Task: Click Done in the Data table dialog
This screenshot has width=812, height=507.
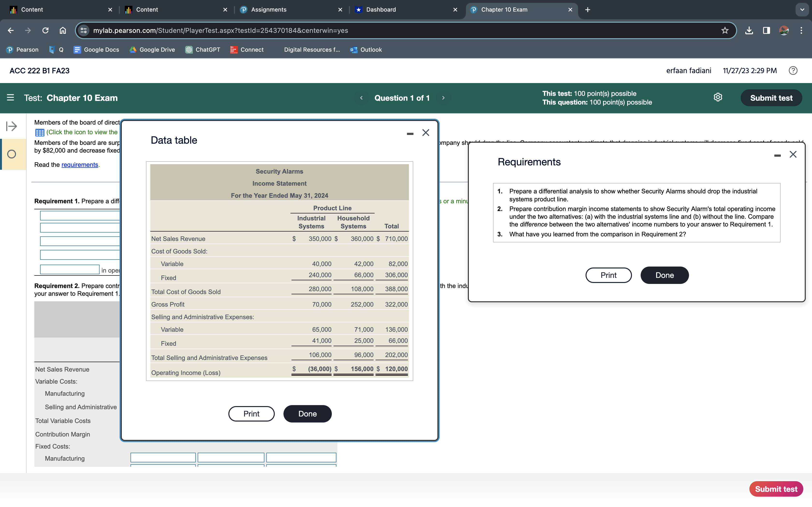Action: tap(307, 414)
